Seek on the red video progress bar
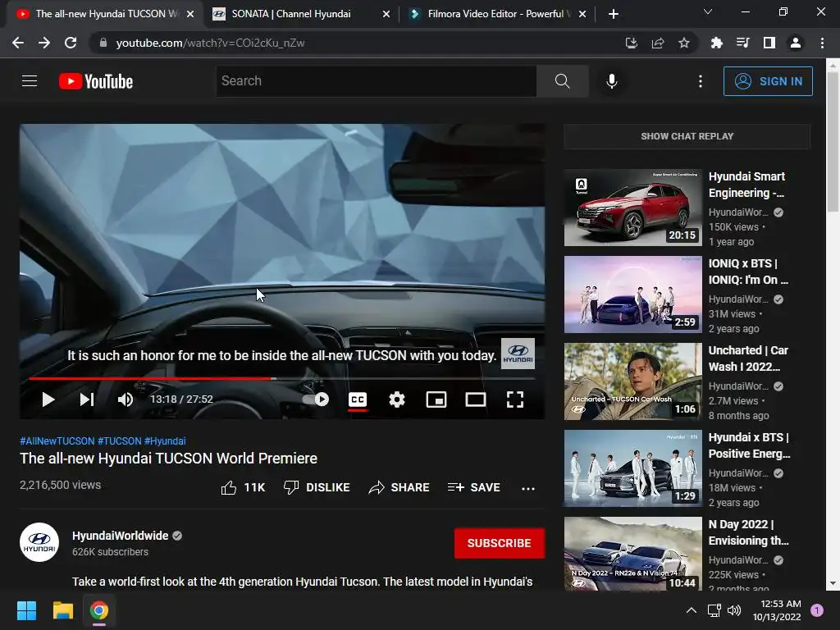This screenshot has width=840, height=630. point(282,378)
